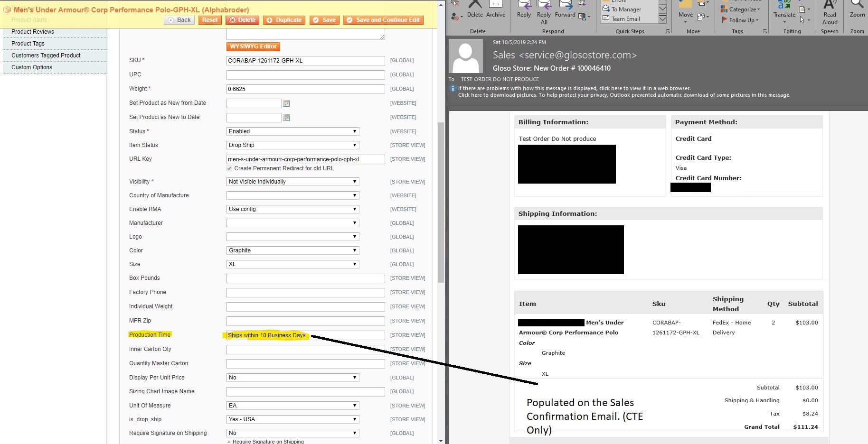Click inside the UPC input field

[x=305, y=74]
